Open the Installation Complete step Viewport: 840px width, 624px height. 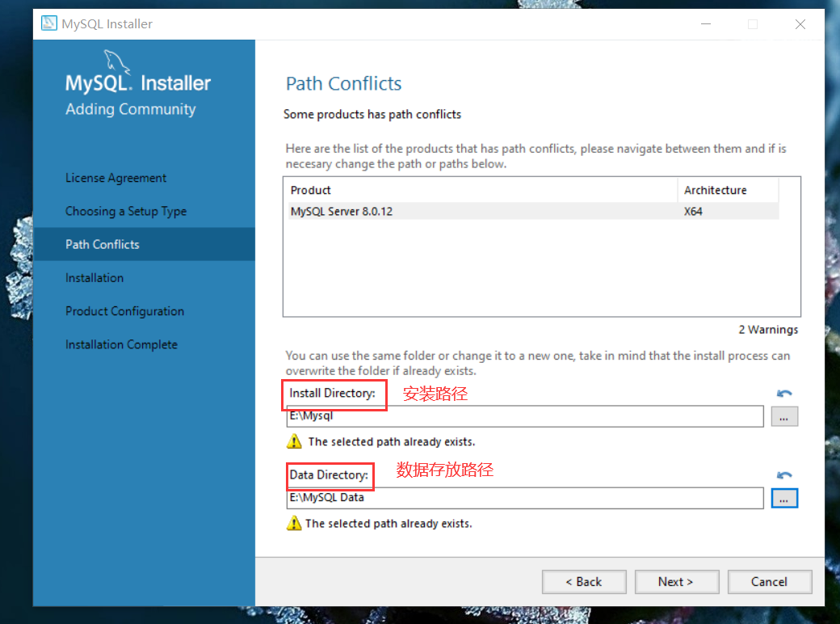pos(121,344)
